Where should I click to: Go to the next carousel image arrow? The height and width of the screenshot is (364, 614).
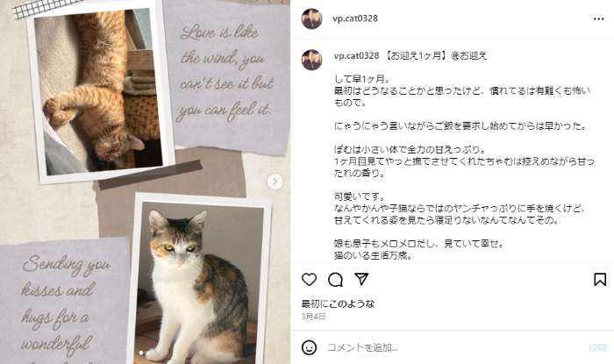275,182
